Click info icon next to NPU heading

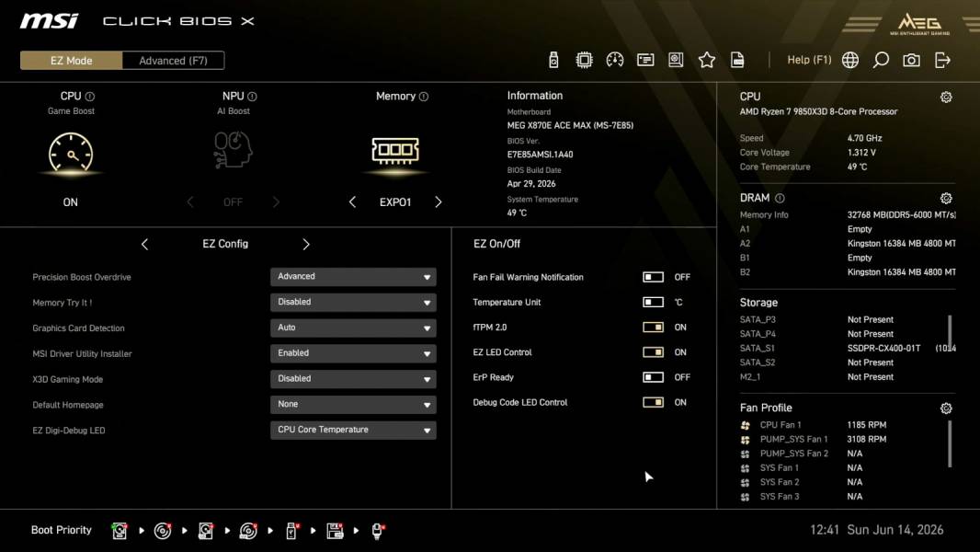(x=252, y=97)
